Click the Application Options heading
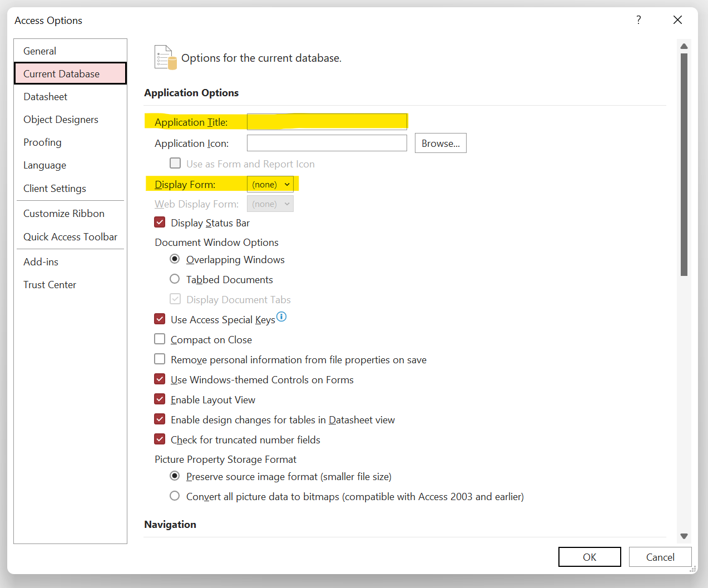 (x=191, y=93)
